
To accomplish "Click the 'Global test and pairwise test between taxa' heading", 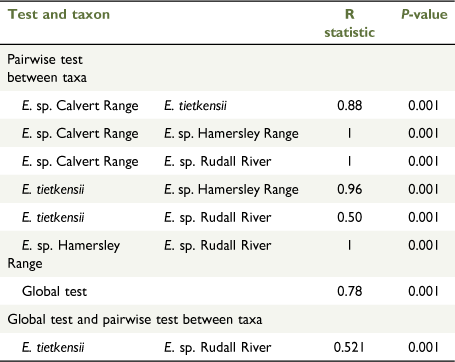I will coord(135,319).
